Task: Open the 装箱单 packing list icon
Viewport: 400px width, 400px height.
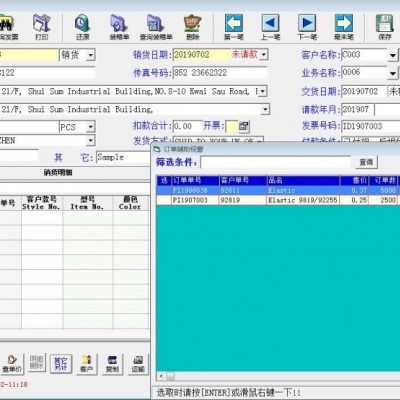Action: point(119,27)
